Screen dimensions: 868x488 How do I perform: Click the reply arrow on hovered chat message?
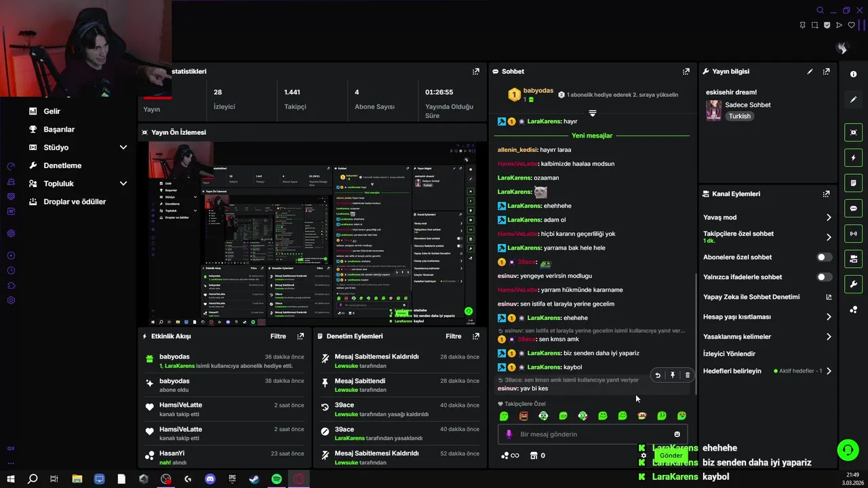pos(657,375)
